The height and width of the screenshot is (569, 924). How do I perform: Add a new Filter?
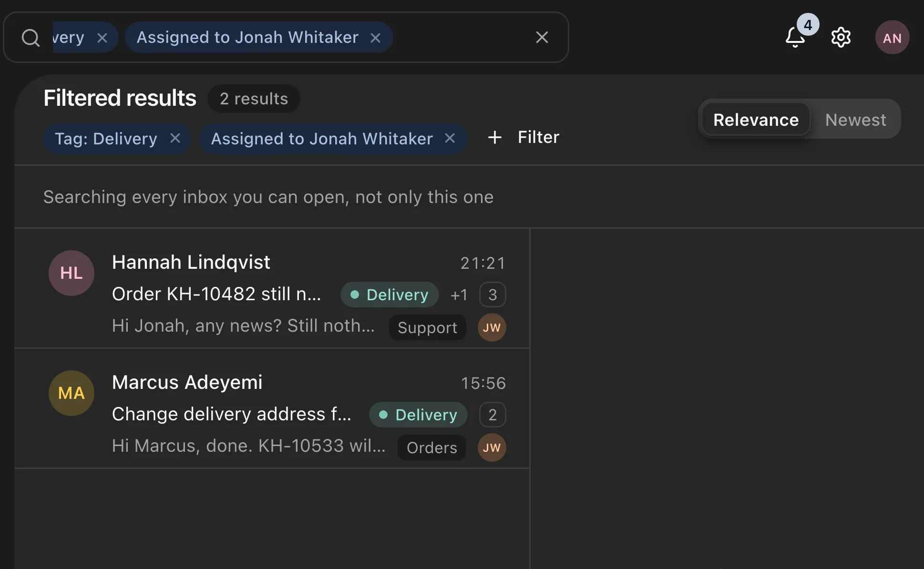click(524, 137)
